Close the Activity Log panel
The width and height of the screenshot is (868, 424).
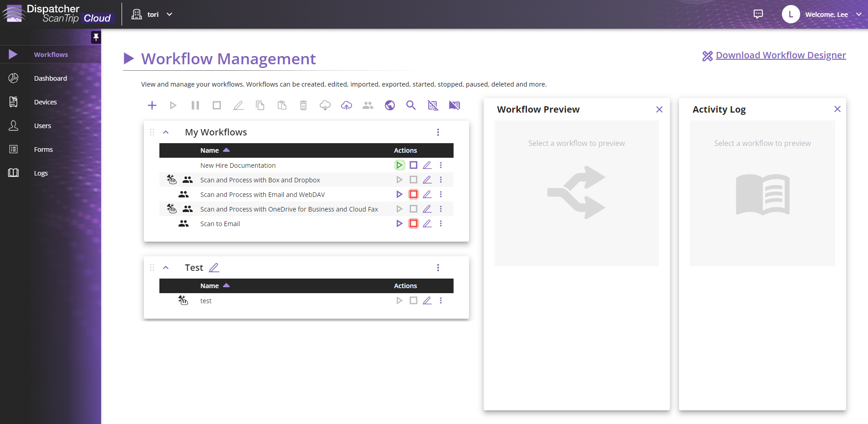point(837,109)
